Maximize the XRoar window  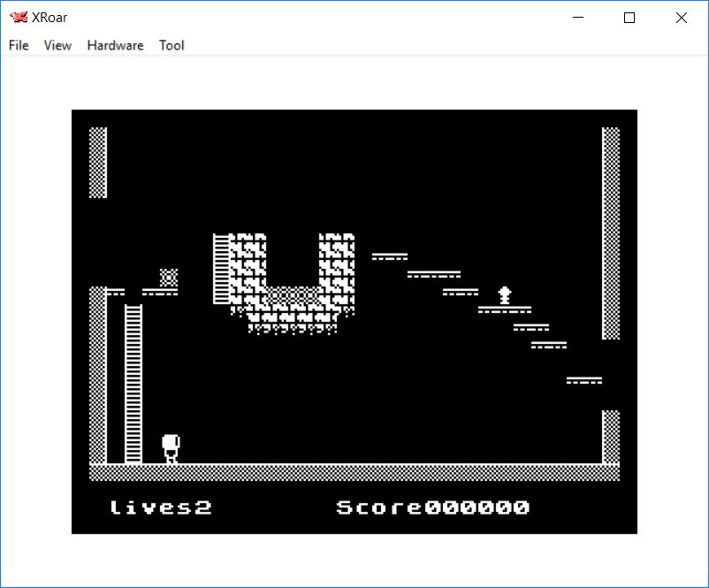(x=629, y=18)
